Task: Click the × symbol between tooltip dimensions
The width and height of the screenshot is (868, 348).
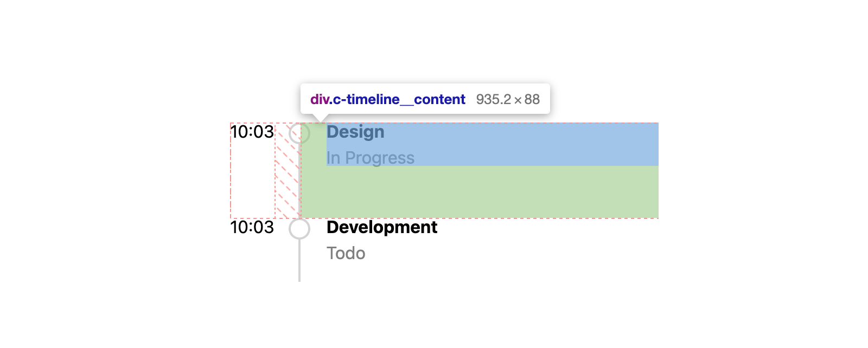Action: point(518,100)
